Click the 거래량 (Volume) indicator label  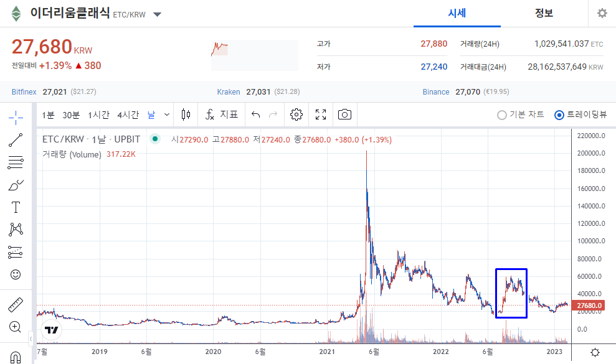[72, 154]
